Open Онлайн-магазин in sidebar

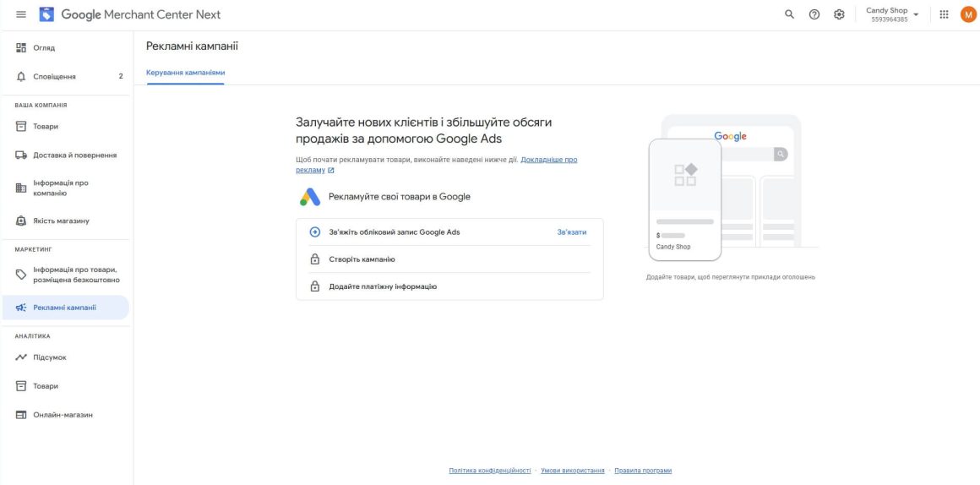pyautogui.click(x=66, y=415)
